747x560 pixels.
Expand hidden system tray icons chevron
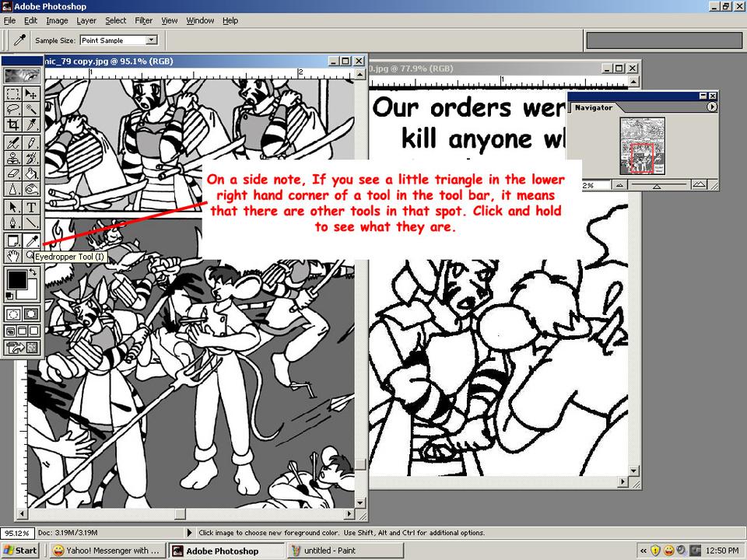coord(643,551)
